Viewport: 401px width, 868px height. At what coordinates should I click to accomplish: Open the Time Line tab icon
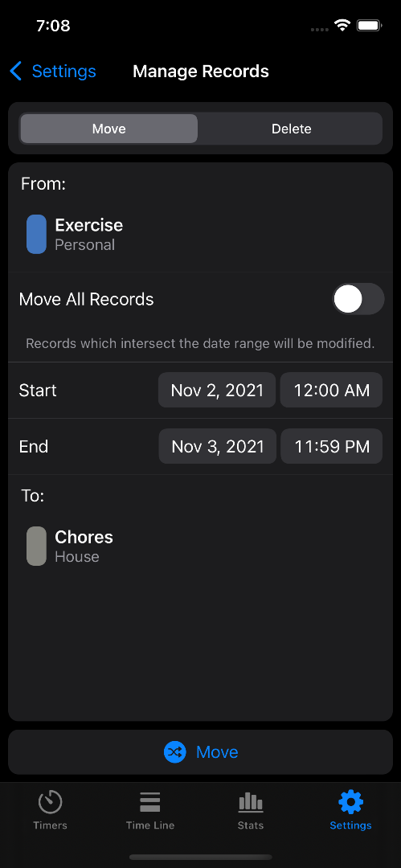tap(150, 801)
